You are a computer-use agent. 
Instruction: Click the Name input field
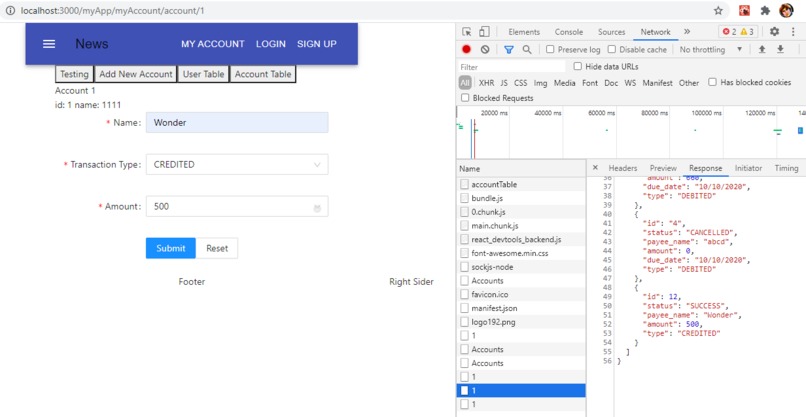[x=237, y=123]
